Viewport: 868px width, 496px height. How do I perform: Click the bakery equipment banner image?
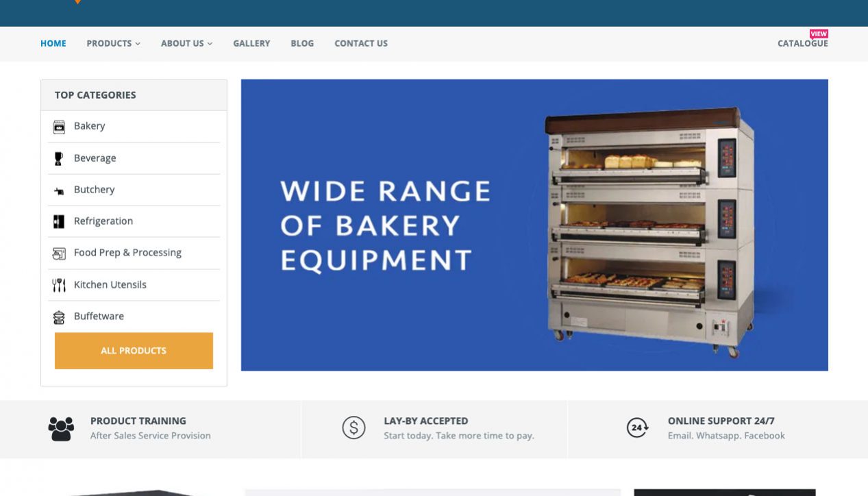[534, 225]
